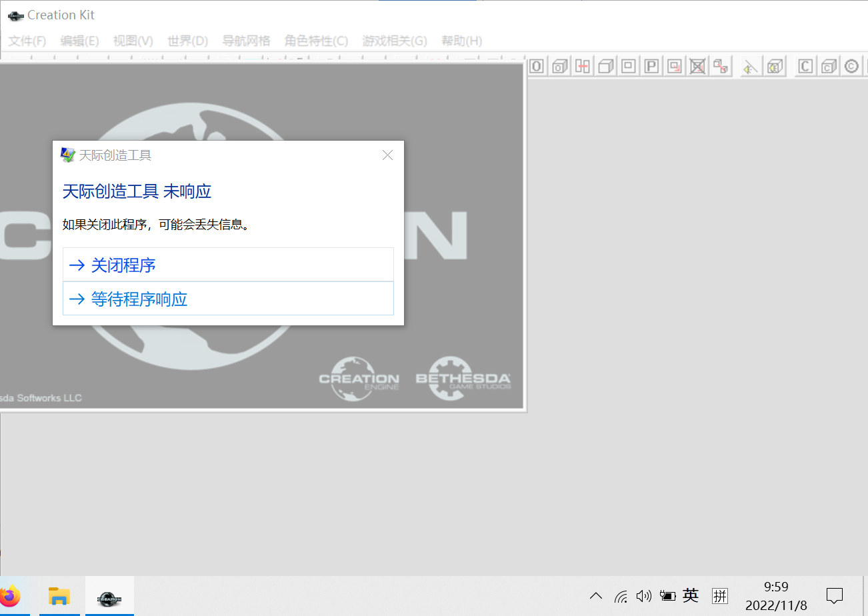Viewport: 868px width, 616px height.
Task: Click the two linked boxes toolbar icon
Action: (721, 67)
